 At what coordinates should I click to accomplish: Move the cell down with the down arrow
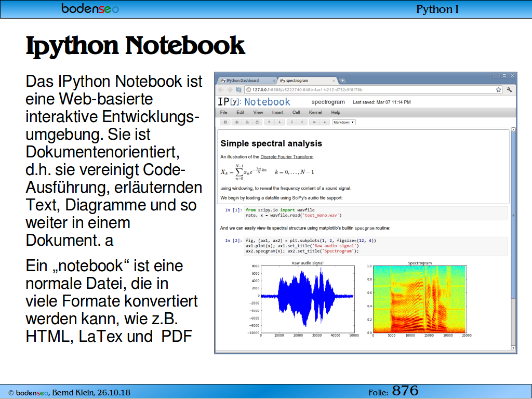280,122
